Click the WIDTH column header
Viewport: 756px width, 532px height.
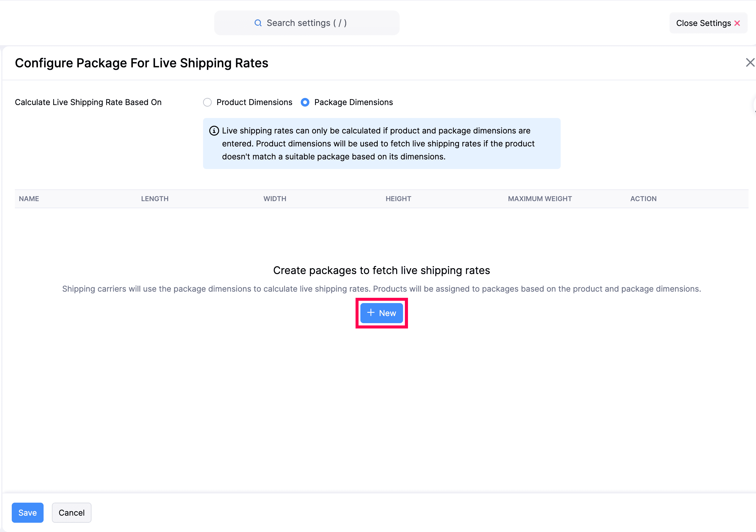click(275, 199)
